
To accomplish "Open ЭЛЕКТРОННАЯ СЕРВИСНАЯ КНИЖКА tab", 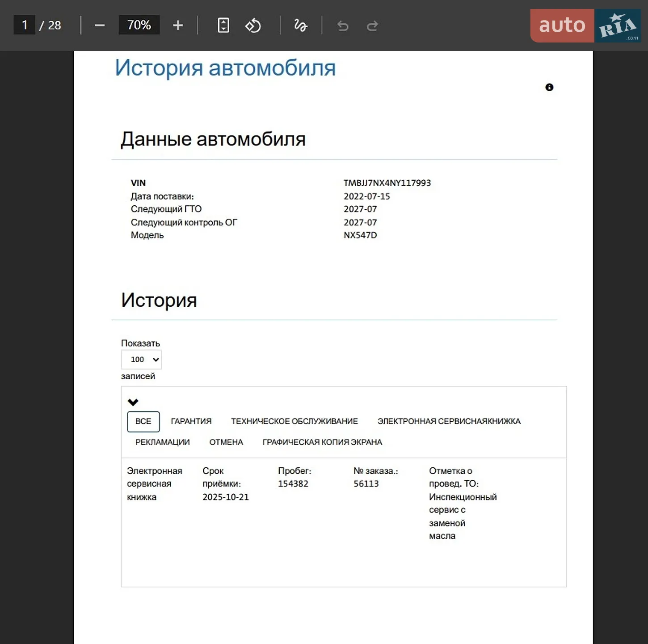I will (449, 421).
